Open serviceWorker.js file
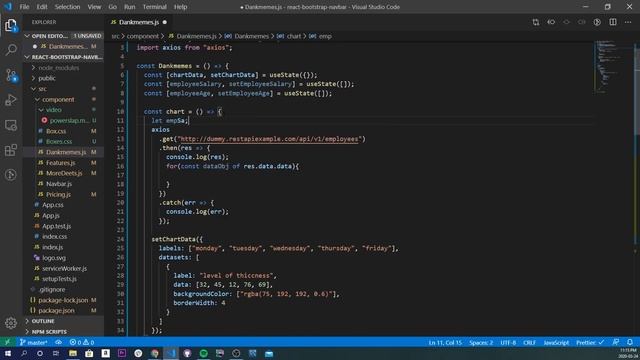Screen dimensions: 640x360 click(x=64, y=269)
